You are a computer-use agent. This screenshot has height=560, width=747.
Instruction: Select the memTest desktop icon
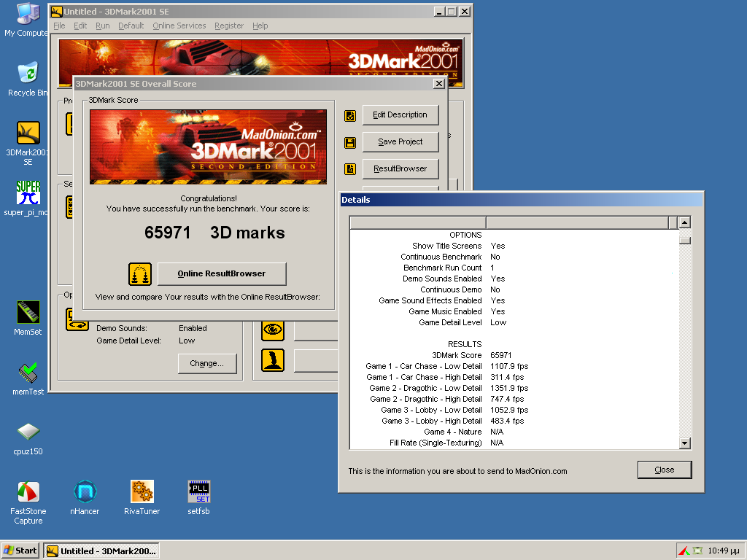click(x=28, y=373)
